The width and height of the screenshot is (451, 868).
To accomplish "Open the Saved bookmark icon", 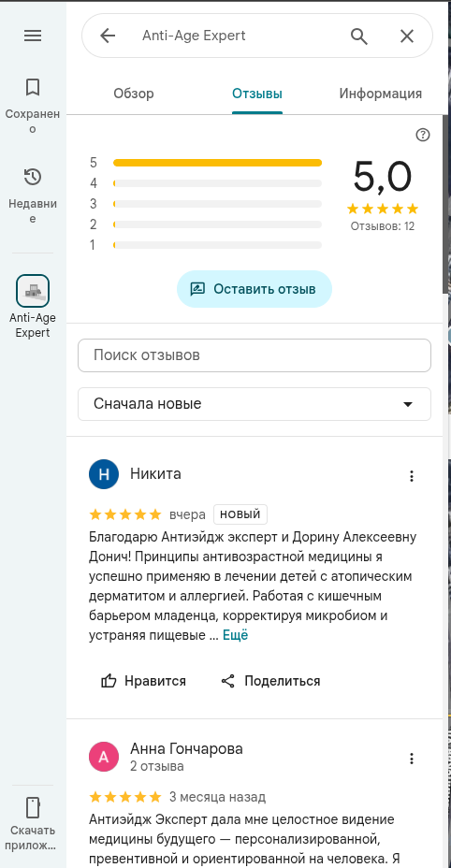I will [33, 87].
